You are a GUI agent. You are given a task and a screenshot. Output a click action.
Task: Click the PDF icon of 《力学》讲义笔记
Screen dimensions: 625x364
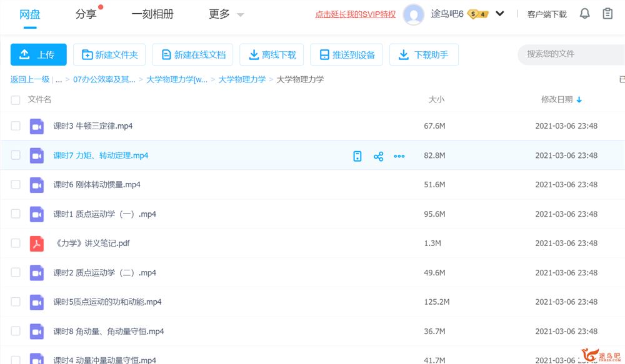pyautogui.click(x=37, y=243)
